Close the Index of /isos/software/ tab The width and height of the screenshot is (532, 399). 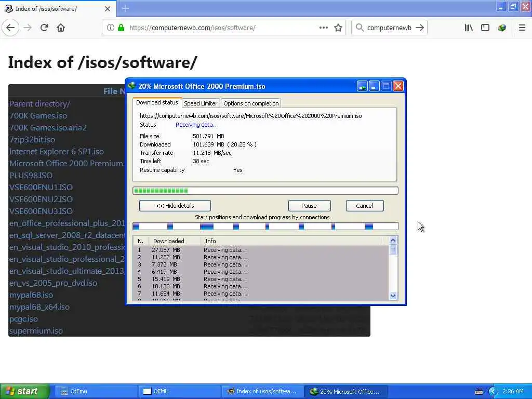point(108,9)
